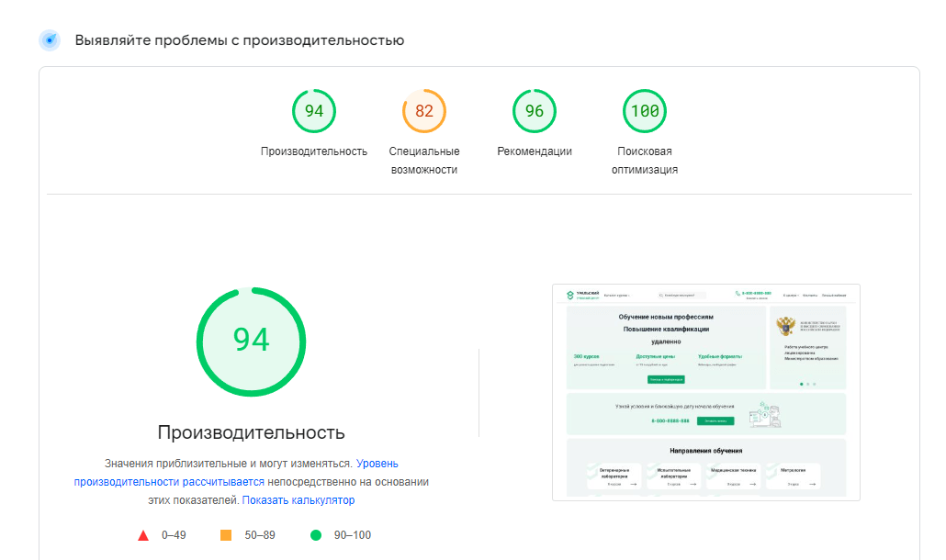Jump to the Специальные возможности category
Image resolution: width=946 pixels, height=560 pixels.
(424, 161)
